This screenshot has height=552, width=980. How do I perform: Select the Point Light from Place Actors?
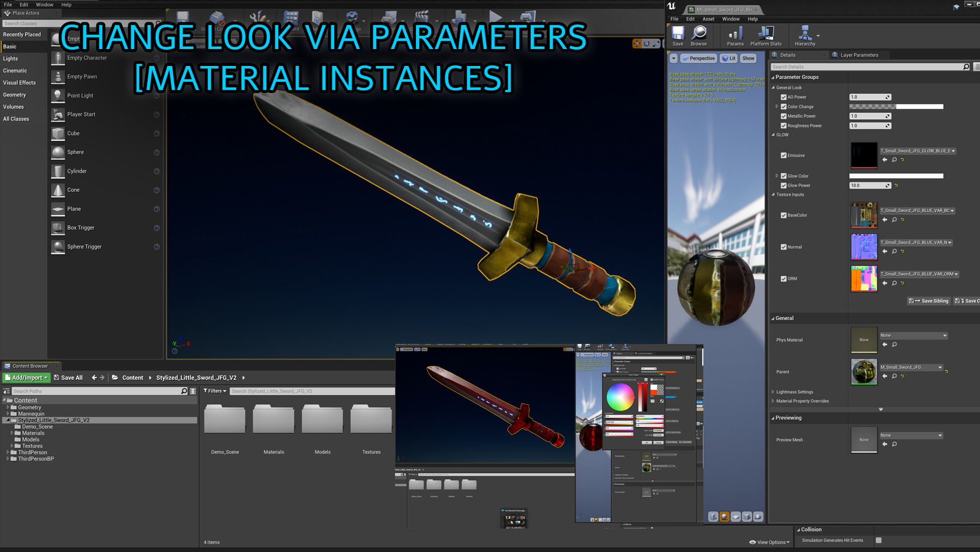[x=80, y=95]
